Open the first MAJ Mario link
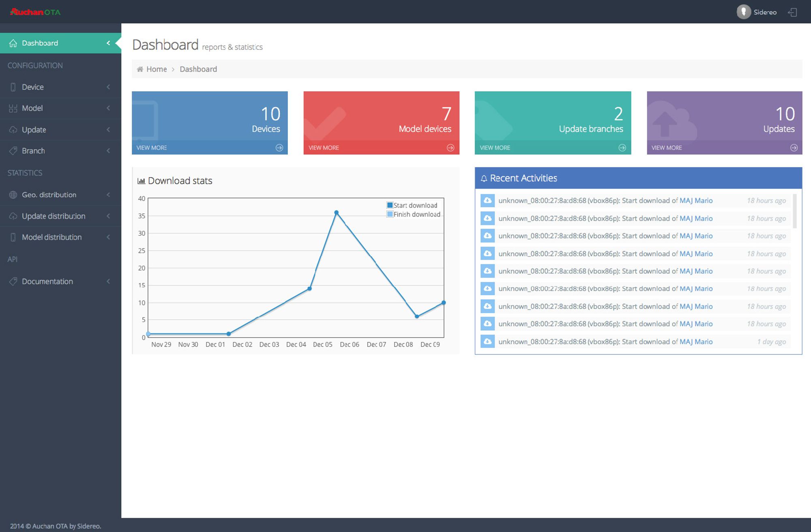The image size is (811, 532). 696,200
